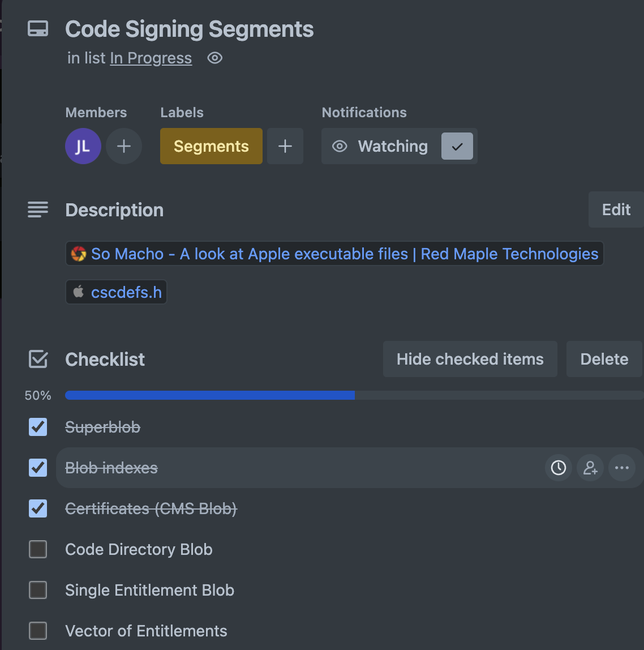Open the JL member avatar

click(x=83, y=146)
